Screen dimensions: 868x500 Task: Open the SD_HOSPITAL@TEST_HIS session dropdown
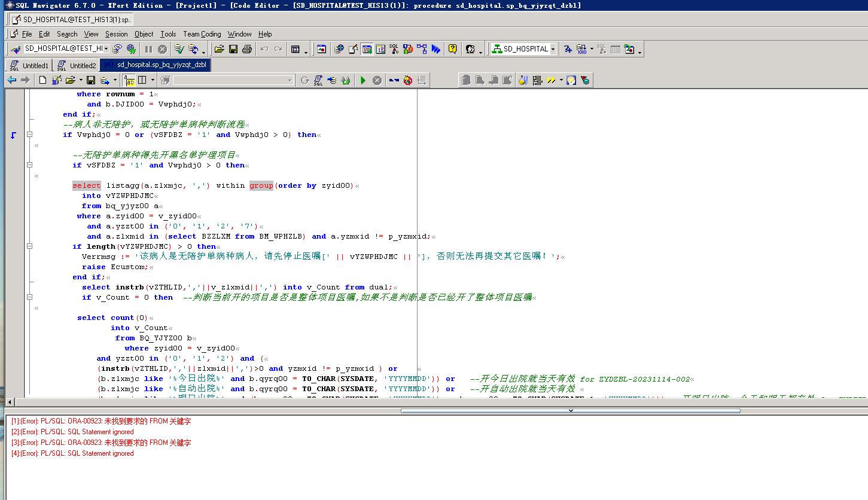coord(106,49)
